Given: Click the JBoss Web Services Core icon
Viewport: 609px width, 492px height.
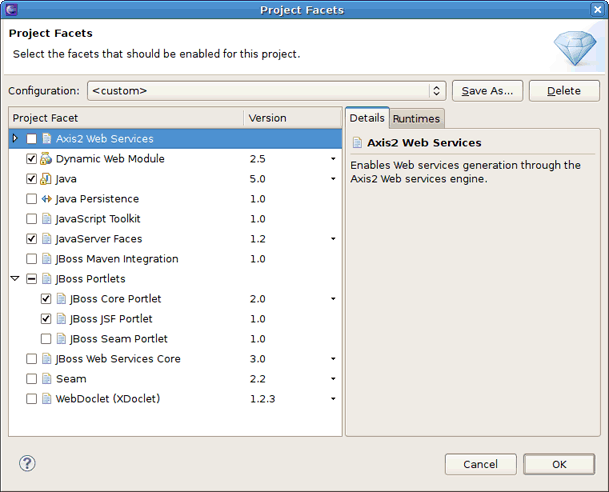Looking at the screenshot, I should tap(46, 359).
